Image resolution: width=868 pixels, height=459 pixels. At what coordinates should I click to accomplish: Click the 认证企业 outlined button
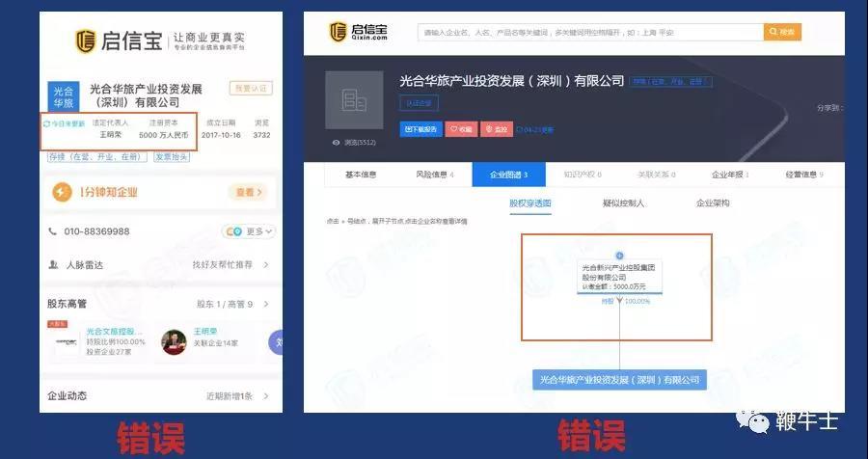point(420,103)
